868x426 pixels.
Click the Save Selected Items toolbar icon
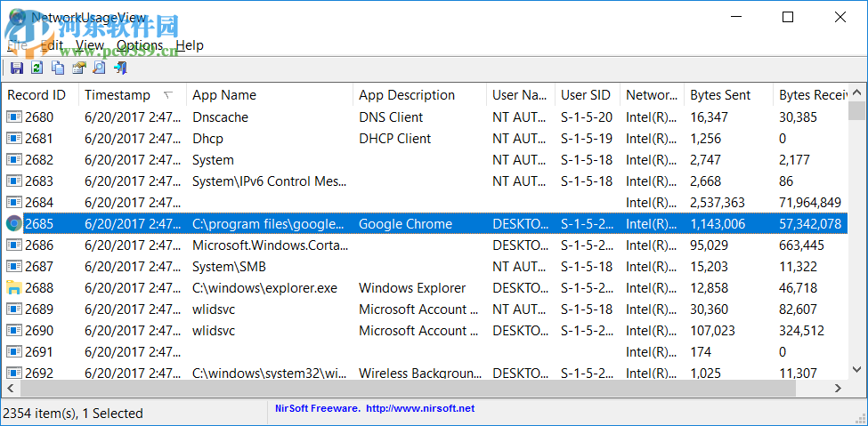[16, 68]
